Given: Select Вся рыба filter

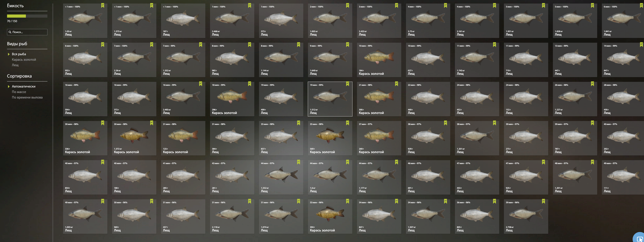Looking at the screenshot, I should tap(19, 54).
